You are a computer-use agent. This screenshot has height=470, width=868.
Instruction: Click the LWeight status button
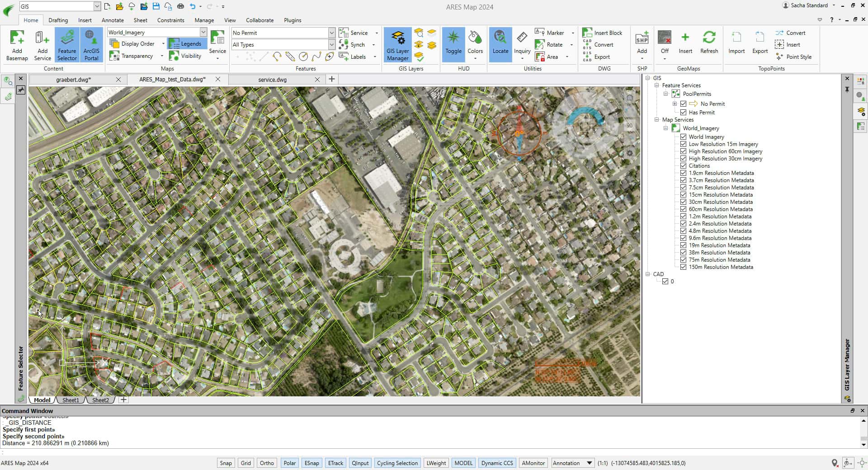pos(436,463)
